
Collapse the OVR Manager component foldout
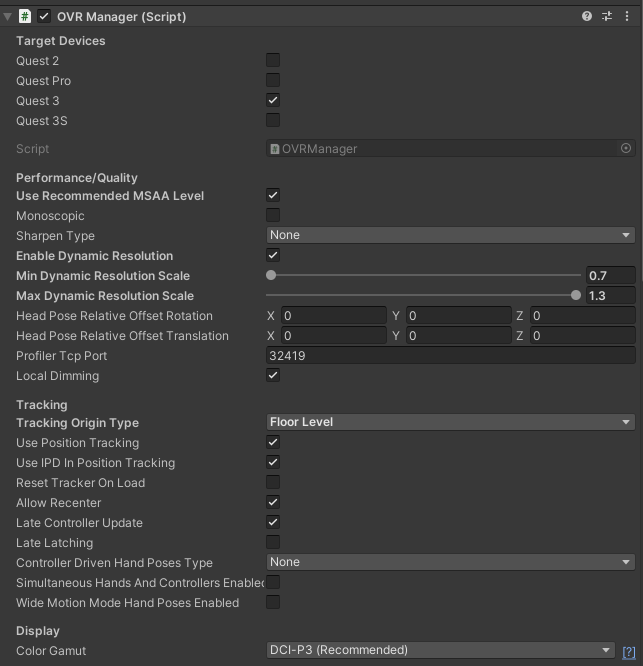tap(8, 16)
